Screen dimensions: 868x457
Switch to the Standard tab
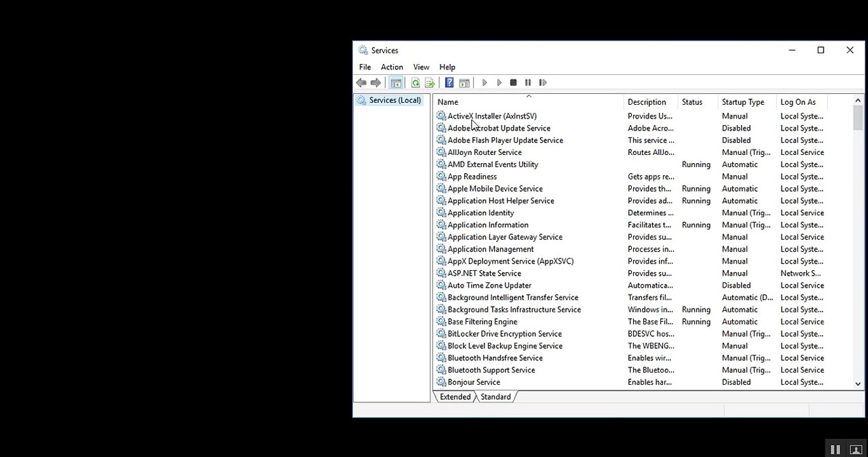[x=496, y=397]
